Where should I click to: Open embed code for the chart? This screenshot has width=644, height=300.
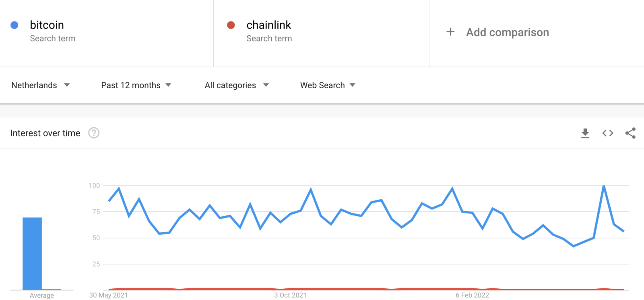608,133
